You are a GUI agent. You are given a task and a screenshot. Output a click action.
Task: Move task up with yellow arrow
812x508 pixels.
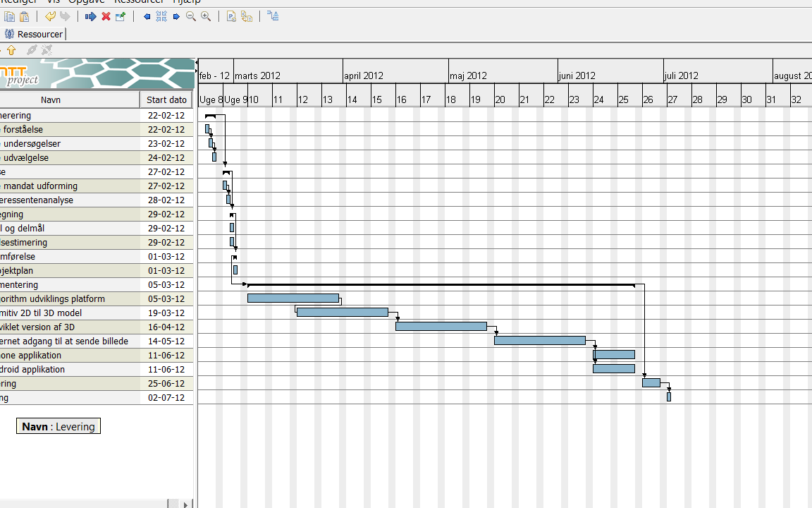click(11, 50)
